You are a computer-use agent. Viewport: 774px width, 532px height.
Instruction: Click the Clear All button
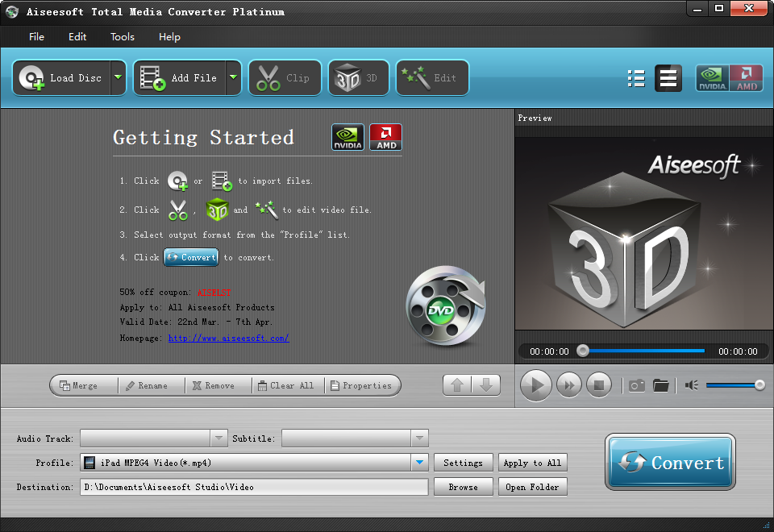tap(289, 385)
